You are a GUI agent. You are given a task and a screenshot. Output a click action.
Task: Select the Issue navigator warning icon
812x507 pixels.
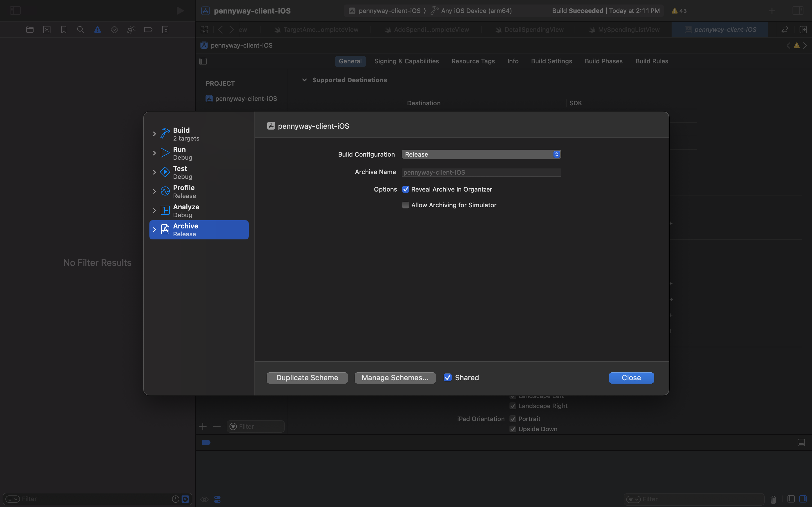(x=97, y=30)
